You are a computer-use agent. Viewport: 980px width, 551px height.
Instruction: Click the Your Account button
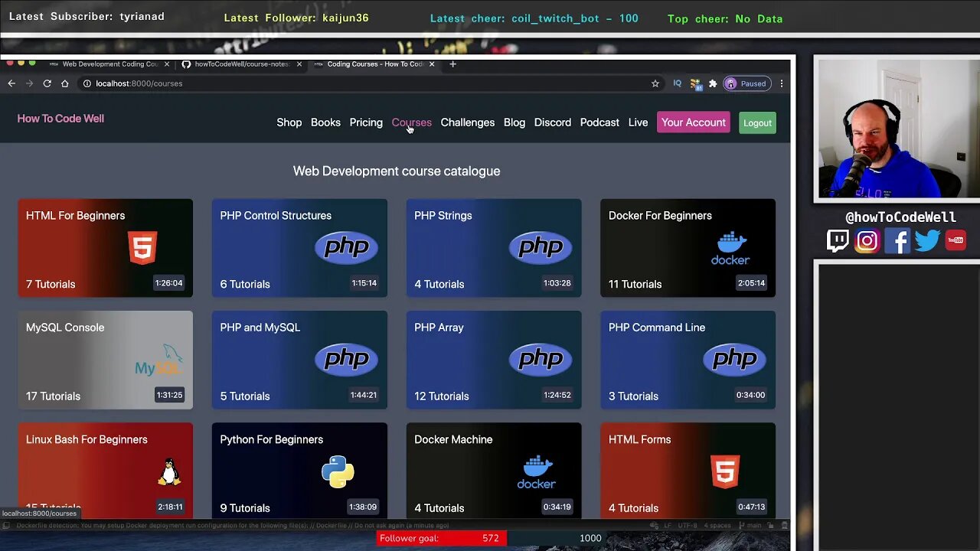(x=694, y=122)
